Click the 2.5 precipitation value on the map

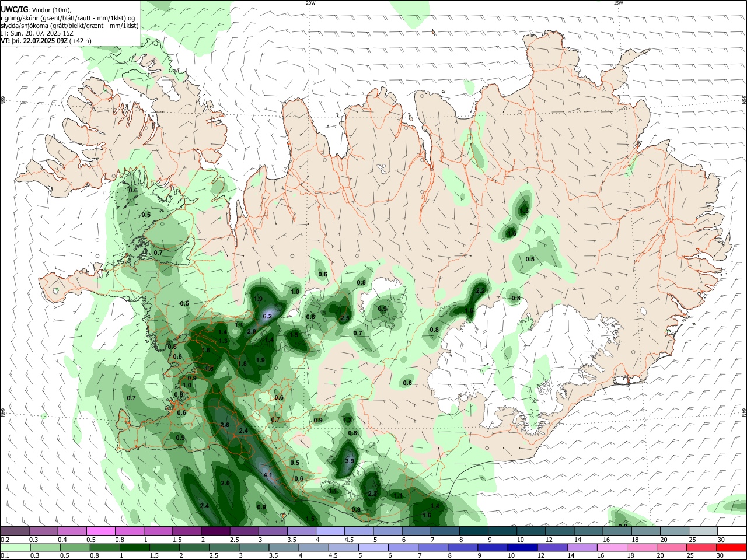pyautogui.click(x=345, y=318)
